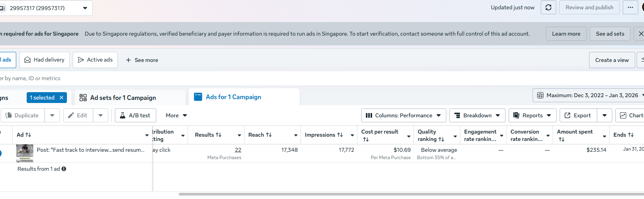Click the Create a view button
Screen dimensions: 644x199
click(612, 60)
